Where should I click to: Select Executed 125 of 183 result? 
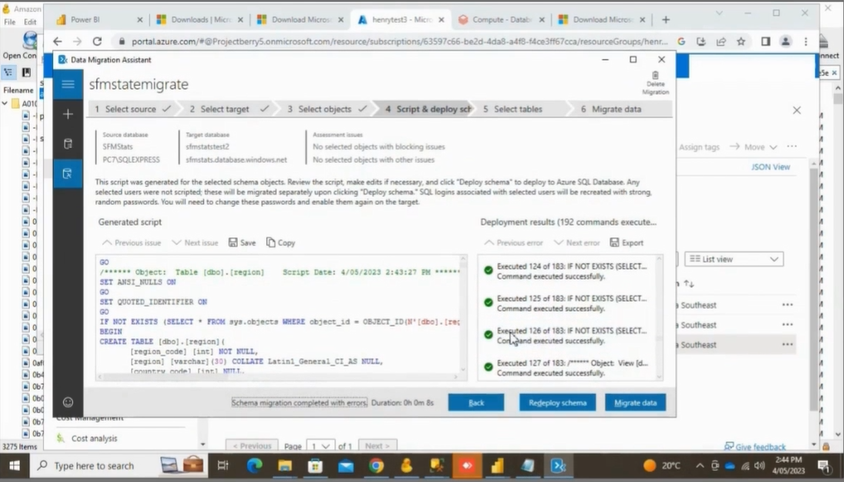[566, 303]
